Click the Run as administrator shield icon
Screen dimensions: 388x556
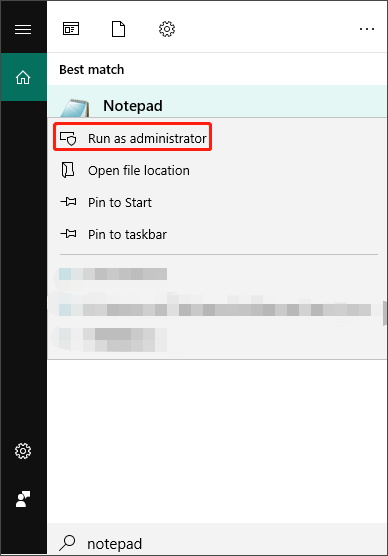pyautogui.click(x=68, y=138)
